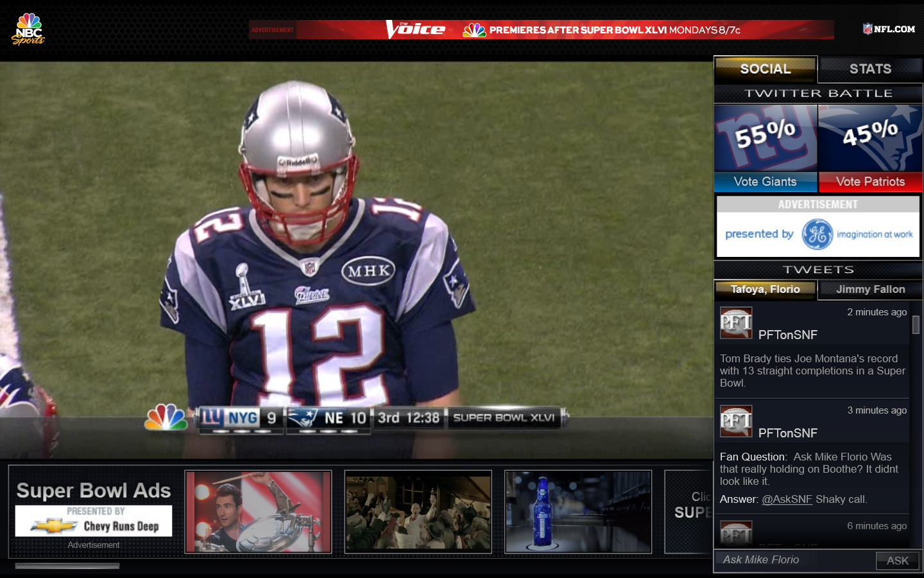
Task: Open the NFL.com link
Action: [x=889, y=29]
